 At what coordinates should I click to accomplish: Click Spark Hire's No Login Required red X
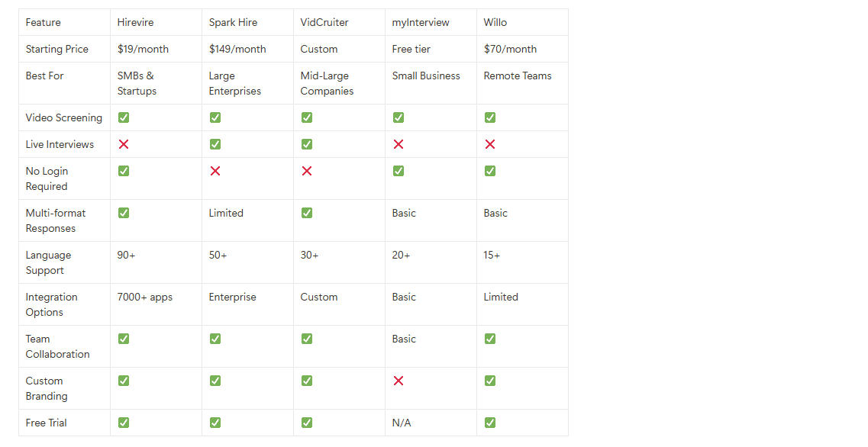[215, 171]
